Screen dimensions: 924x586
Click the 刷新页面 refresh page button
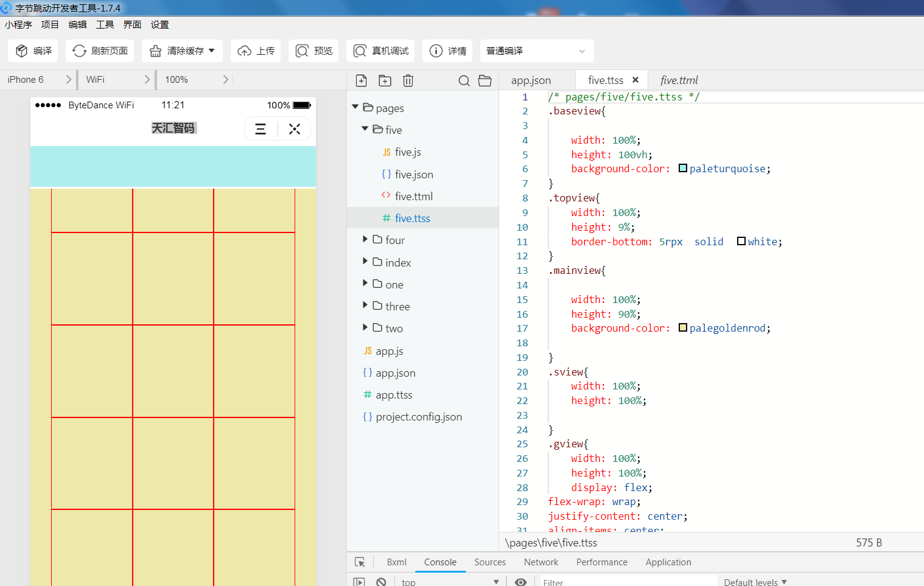pyautogui.click(x=100, y=51)
